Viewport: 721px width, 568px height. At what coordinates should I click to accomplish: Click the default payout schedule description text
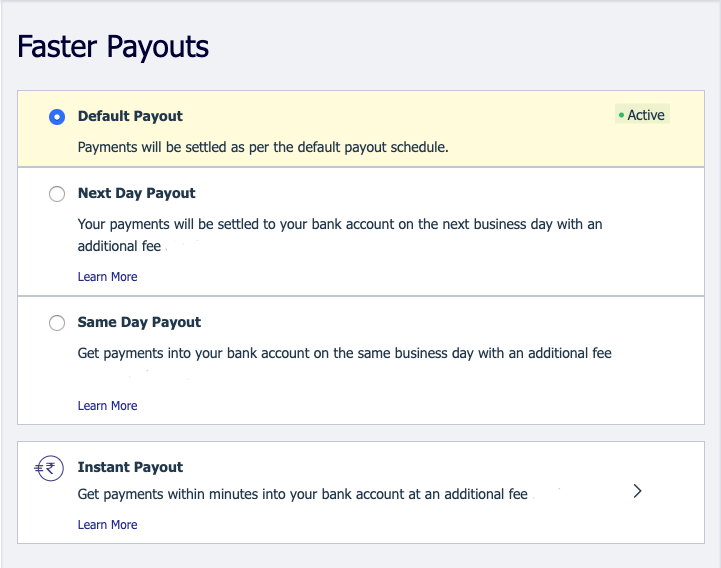pos(262,147)
